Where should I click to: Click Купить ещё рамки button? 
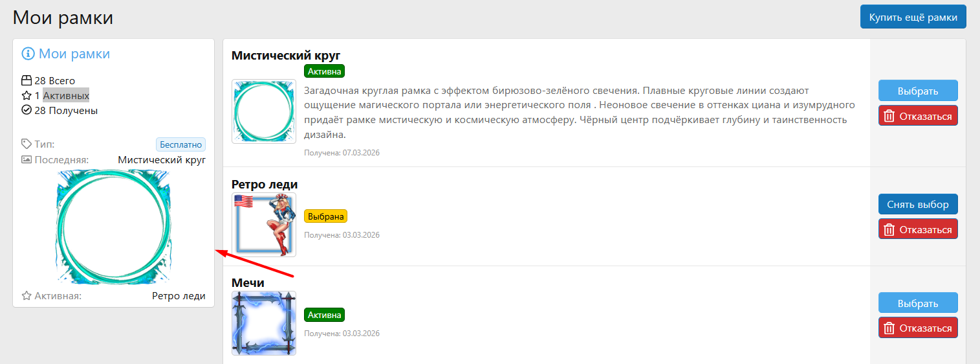[x=913, y=17]
